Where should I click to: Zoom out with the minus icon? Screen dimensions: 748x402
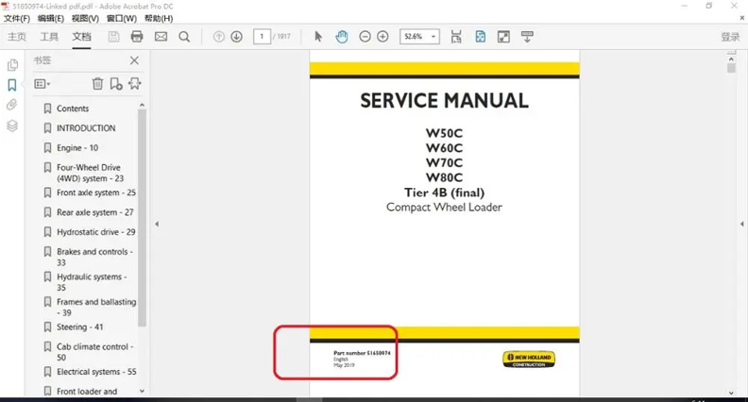coord(365,37)
